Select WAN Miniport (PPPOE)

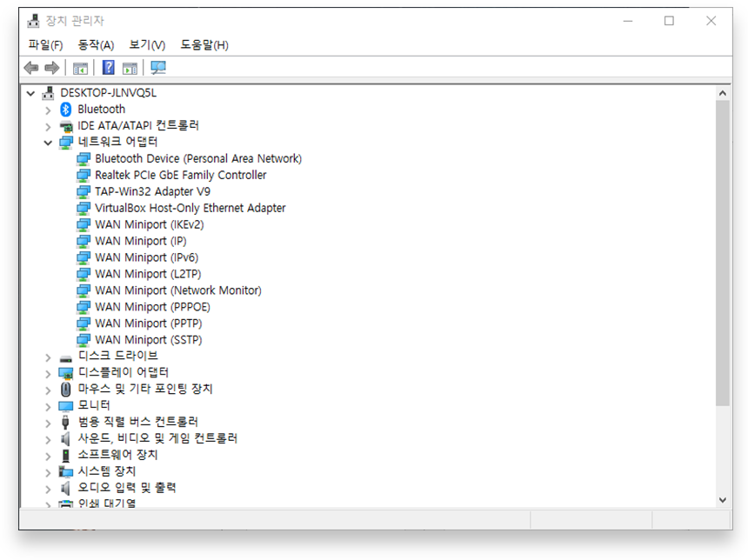[152, 307]
